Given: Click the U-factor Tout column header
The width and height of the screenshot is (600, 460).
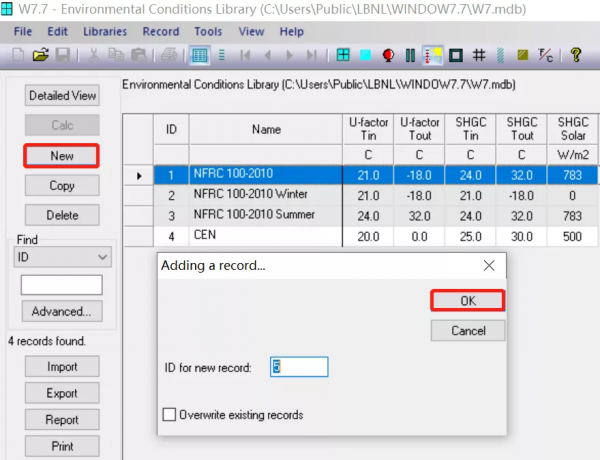Looking at the screenshot, I should point(419,129).
